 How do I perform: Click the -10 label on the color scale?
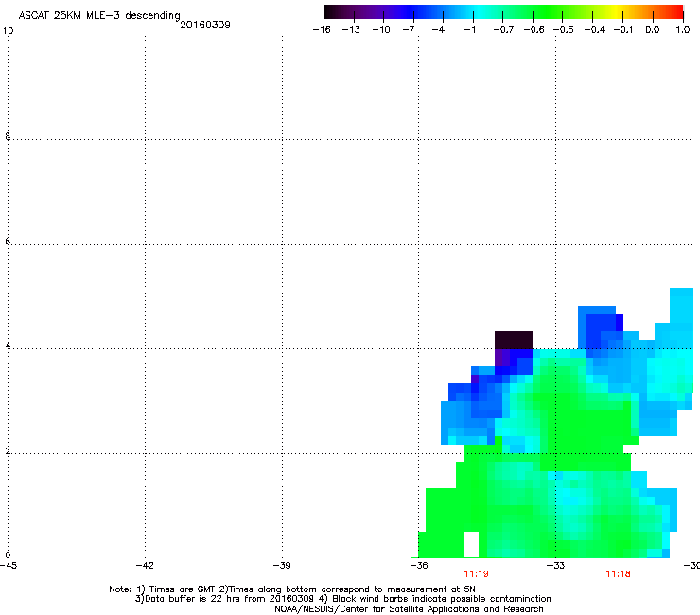[x=381, y=30]
